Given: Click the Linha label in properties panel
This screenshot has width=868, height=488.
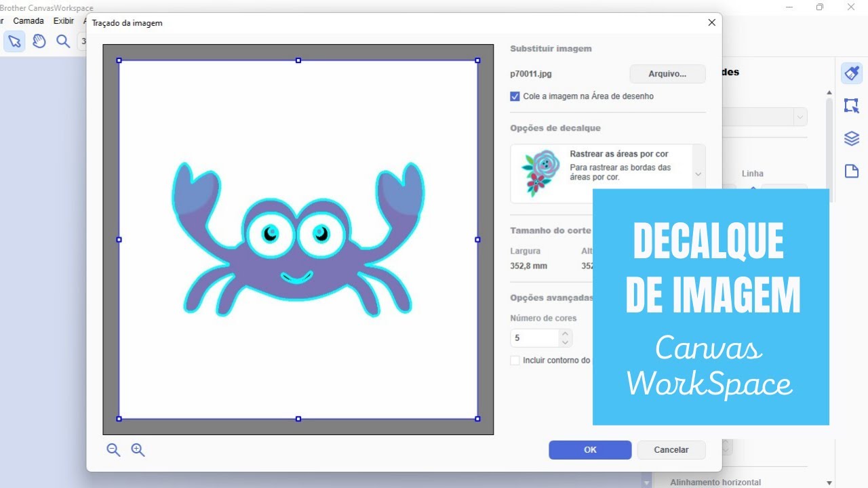Looking at the screenshot, I should point(752,174).
